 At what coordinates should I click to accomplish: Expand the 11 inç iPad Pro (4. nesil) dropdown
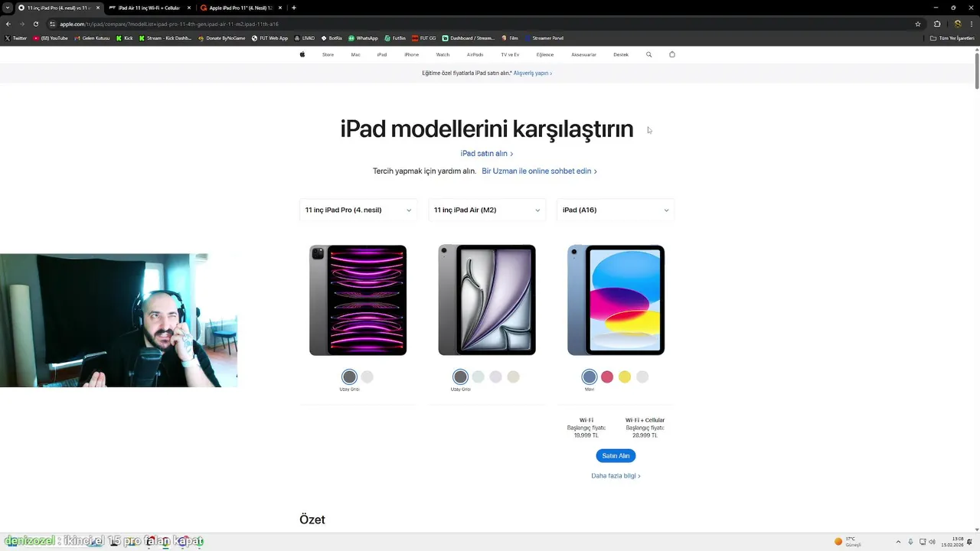pyautogui.click(x=358, y=210)
